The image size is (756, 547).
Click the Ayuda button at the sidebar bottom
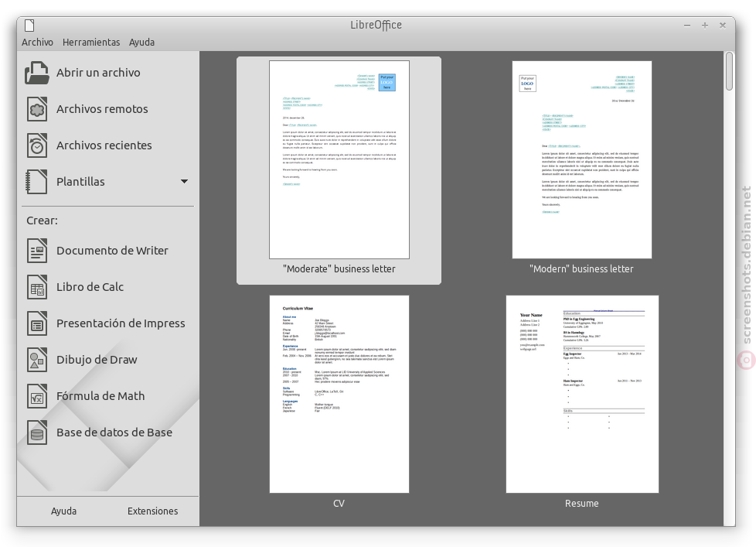click(x=63, y=511)
